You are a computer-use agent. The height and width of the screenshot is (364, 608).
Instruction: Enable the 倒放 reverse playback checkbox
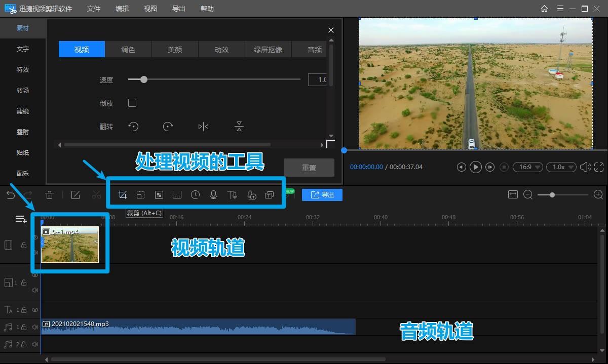click(x=132, y=103)
